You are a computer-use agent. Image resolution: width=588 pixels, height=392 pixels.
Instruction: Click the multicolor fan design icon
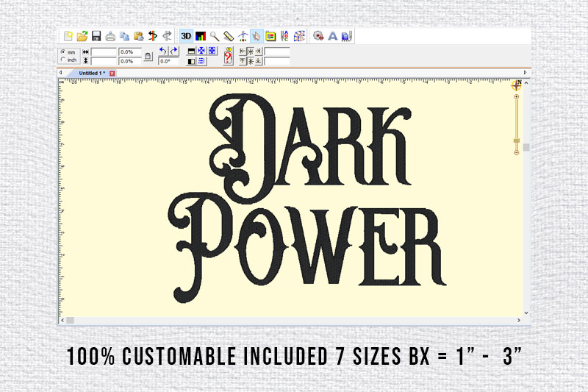tap(299, 36)
